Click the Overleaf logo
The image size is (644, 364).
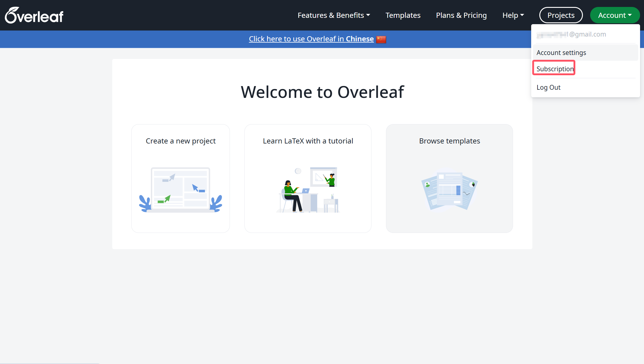pos(34,15)
